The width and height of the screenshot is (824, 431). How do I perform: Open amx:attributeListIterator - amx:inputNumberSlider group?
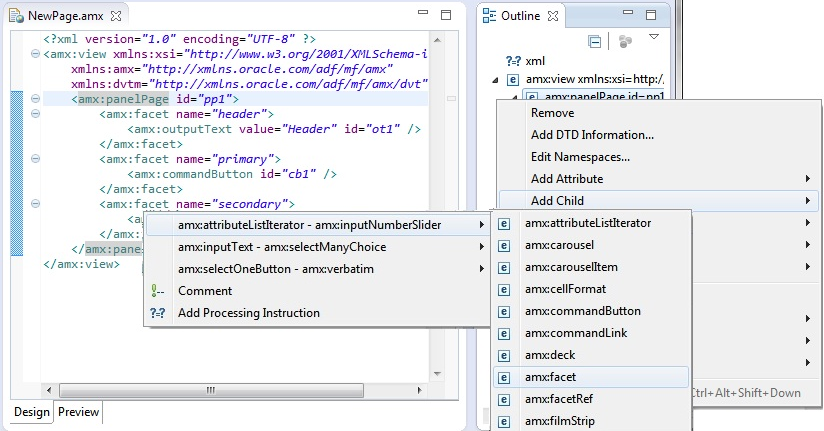(317, 225)
